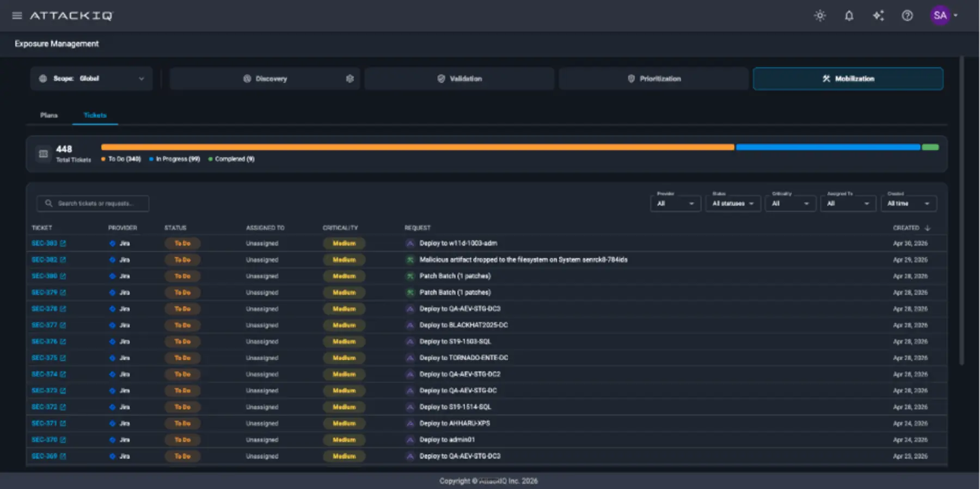Screen dimensions: 980x489
Task: Open SEC-383 external link icon
Action: pos(63,243)
